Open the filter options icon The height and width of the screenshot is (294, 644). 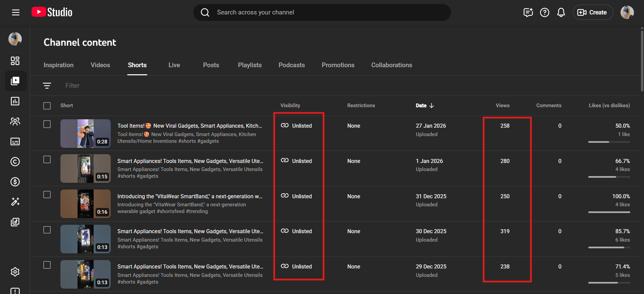coord(47,86)
